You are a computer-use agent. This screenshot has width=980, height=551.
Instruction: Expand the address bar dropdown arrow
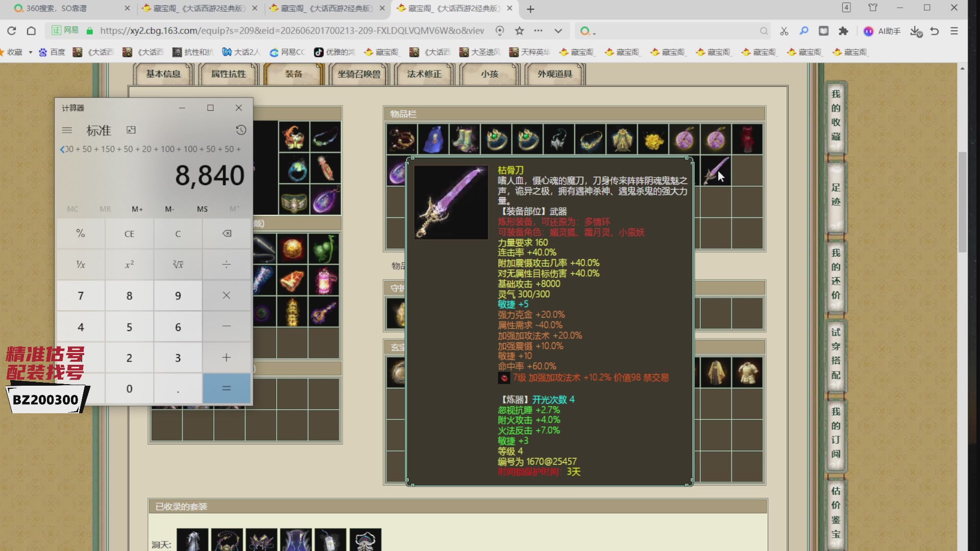pos(558,31)
